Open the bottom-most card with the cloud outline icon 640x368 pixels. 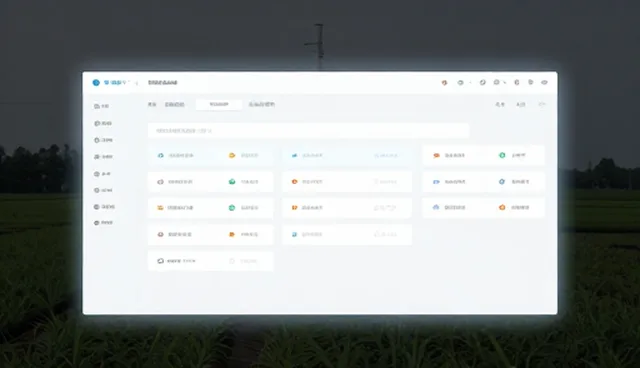tap(177, 261)
